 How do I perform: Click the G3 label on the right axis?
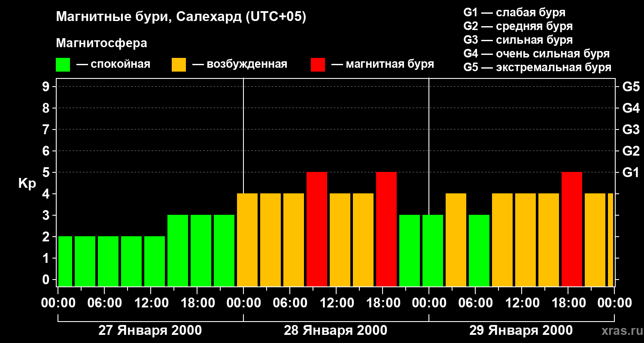631,129
